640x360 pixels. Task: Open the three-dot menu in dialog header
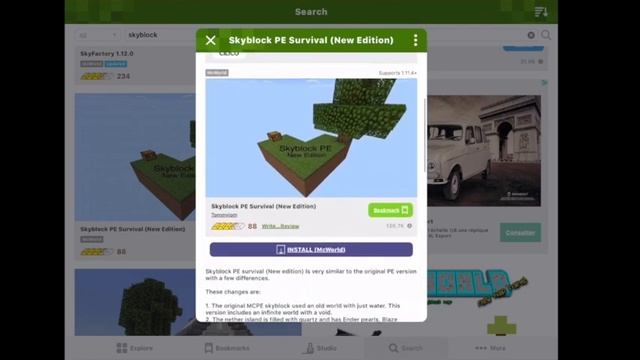click(x=416, y=40)
